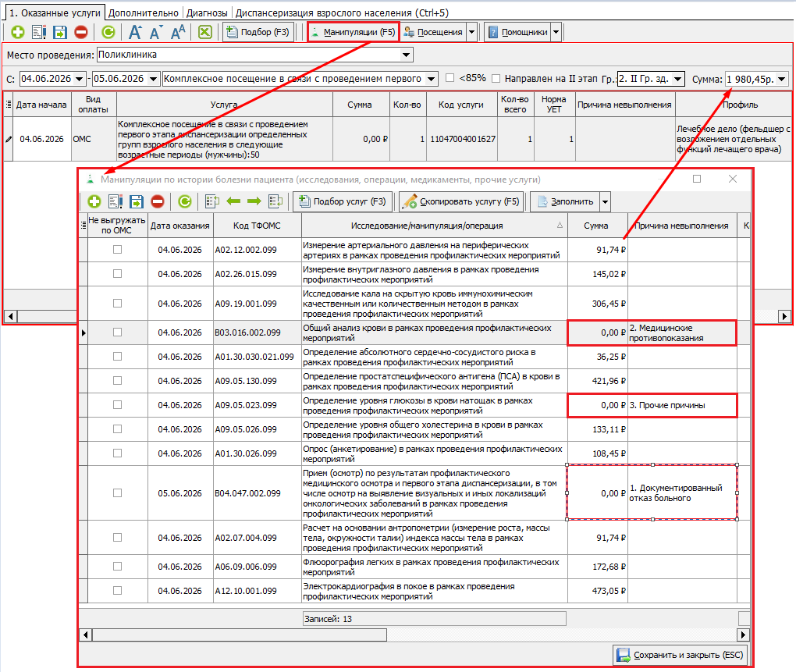Image resolution: width=796 pixels, height=672 pixels.
Task: Click red delete icon in manipulations toolbar
Action: pos(158,201)
